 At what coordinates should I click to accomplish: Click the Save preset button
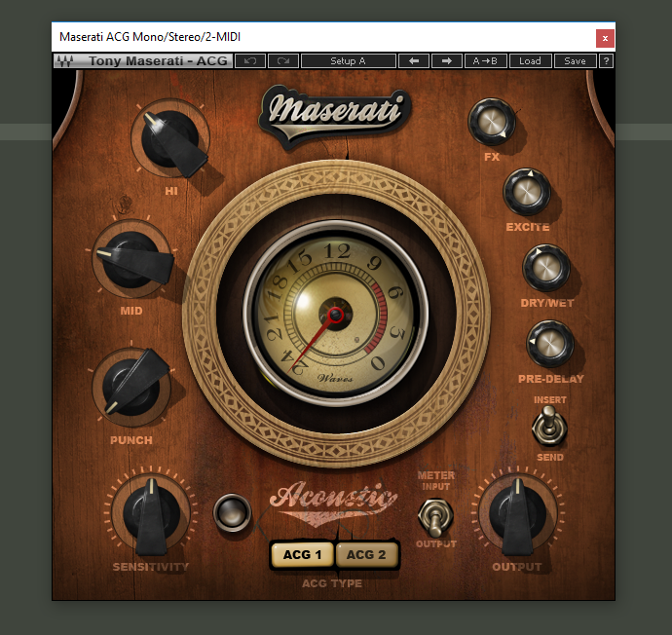[576, 60]
